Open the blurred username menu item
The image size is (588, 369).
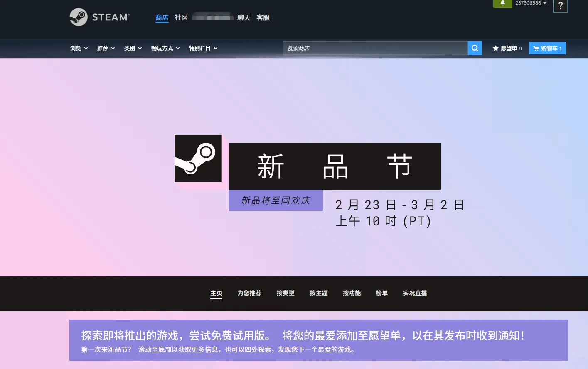[213, 17]
